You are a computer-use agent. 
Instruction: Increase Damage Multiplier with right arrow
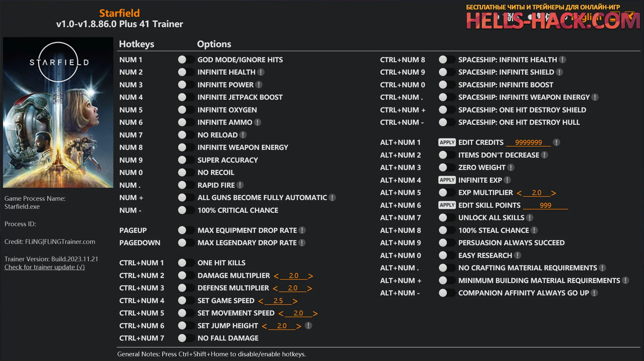click(311, 276)
